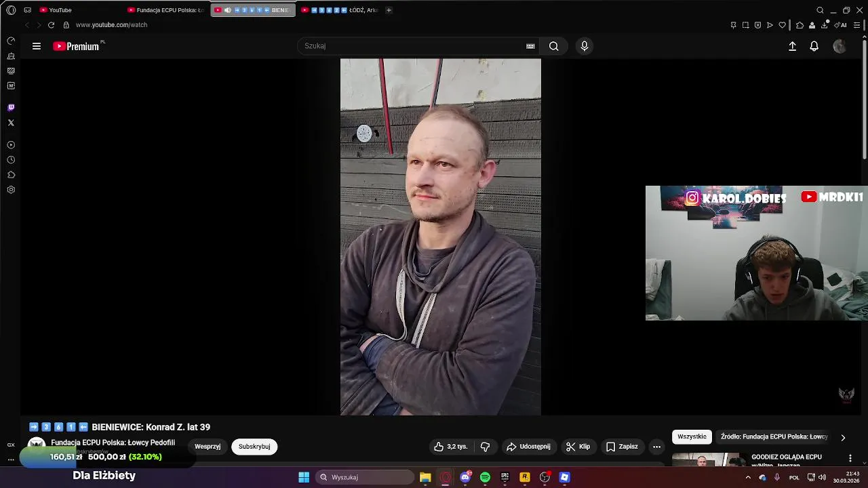The width and height of the screenshot is (868, 488).
Task: Open the Twitch icon in the sidebar
Action: [11, 108]
